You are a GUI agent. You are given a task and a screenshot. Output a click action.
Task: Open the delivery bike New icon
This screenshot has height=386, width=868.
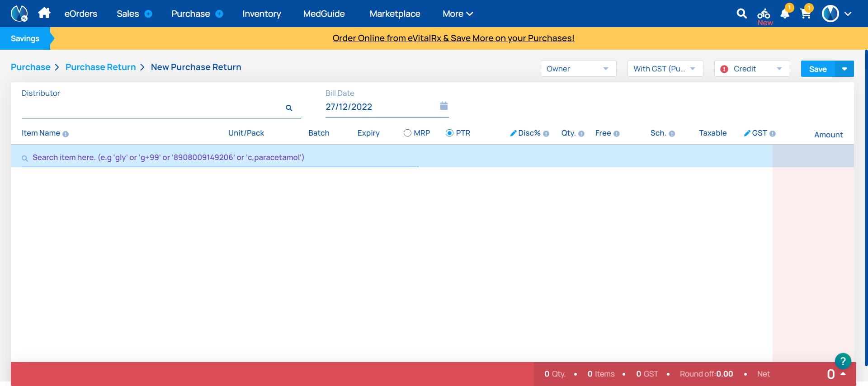pos(764,17)
